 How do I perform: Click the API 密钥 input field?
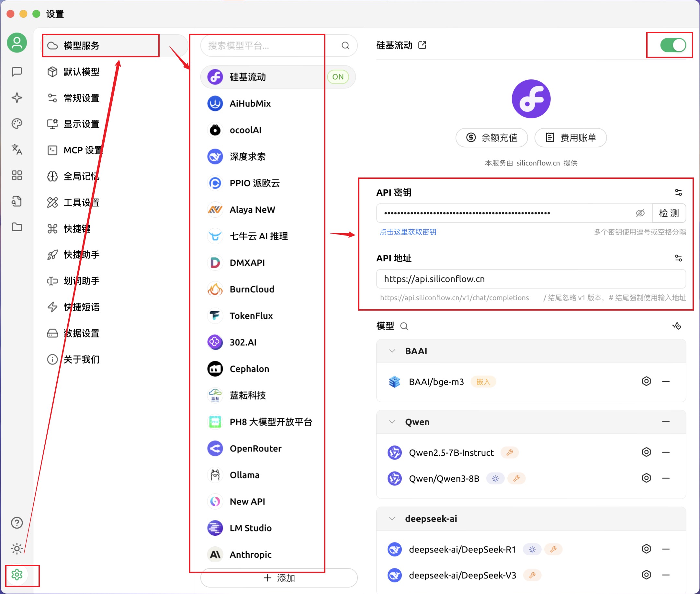coord(514,213)
